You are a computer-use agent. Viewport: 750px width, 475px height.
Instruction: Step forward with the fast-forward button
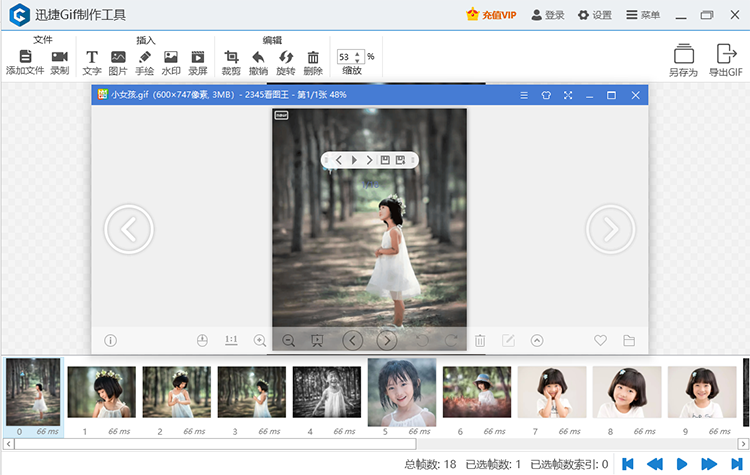tap(709, 464)
